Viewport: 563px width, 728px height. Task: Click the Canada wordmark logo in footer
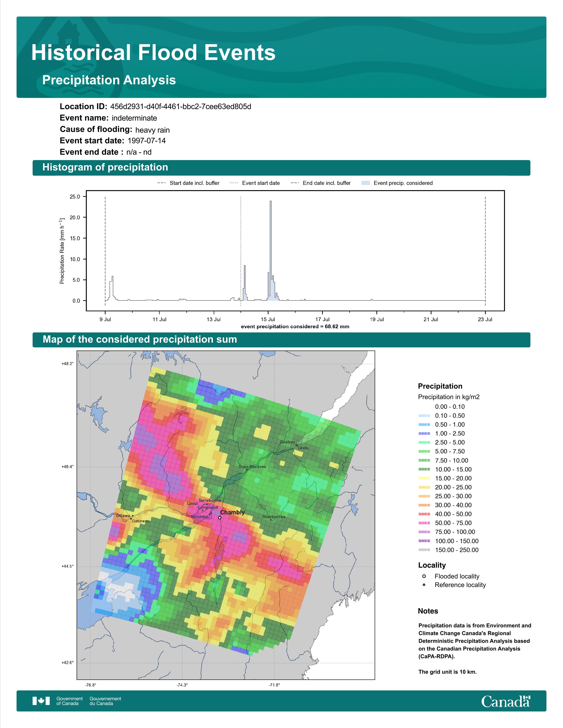(x=506, y=701)
